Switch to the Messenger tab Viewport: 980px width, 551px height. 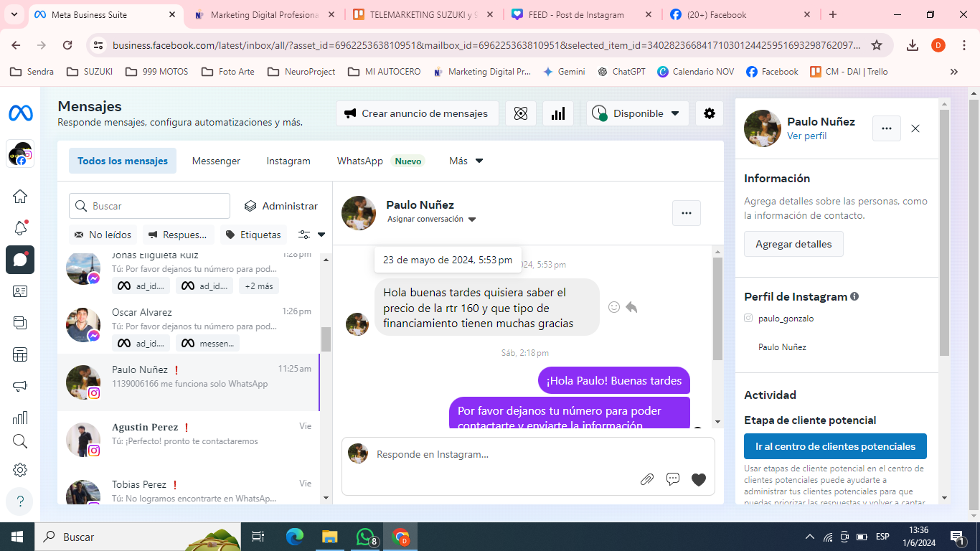point(216,161)
